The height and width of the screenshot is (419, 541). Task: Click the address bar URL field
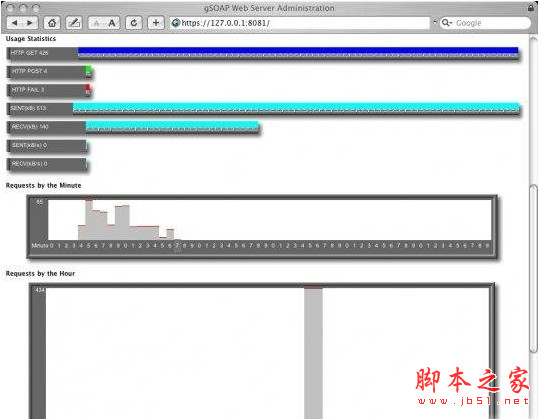(x=299, y=23)
